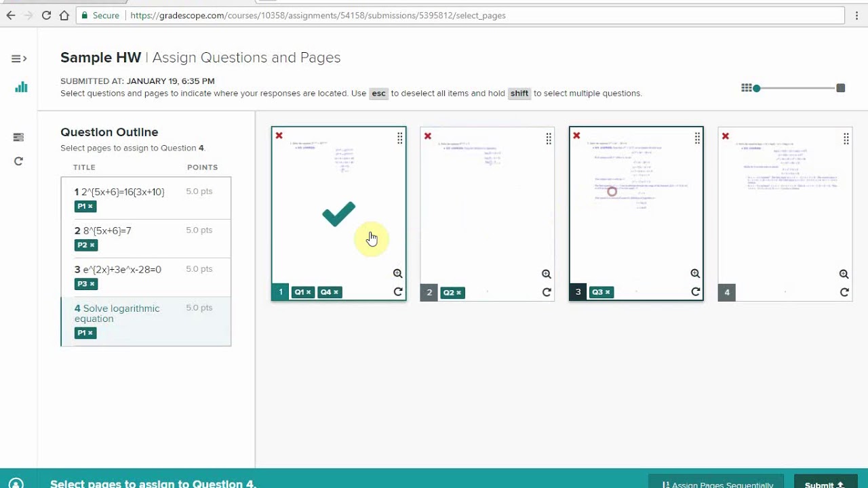Remove Q2 tag from page 2

(x=458, y=293)
